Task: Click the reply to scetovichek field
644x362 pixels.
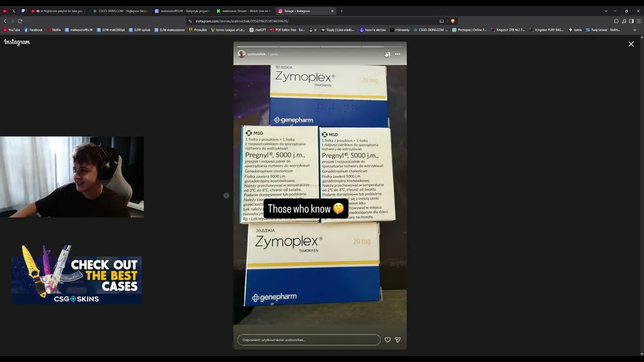Action: pos(309,340)
